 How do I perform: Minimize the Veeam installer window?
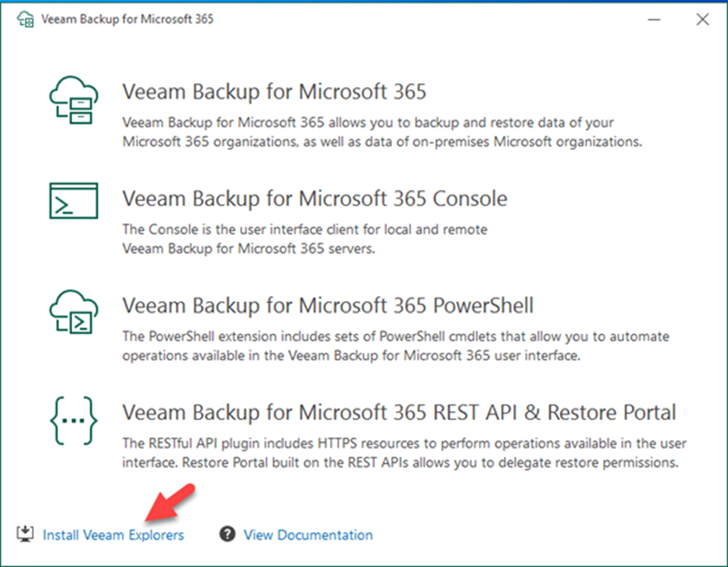pyautogui.click(x=655, y=20)
